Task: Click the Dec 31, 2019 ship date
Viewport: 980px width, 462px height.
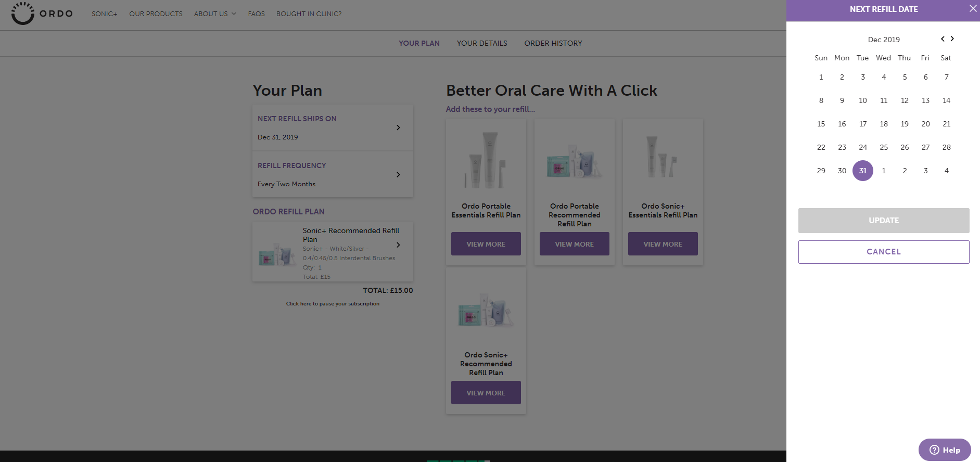Action: click(x=278, y=137)
